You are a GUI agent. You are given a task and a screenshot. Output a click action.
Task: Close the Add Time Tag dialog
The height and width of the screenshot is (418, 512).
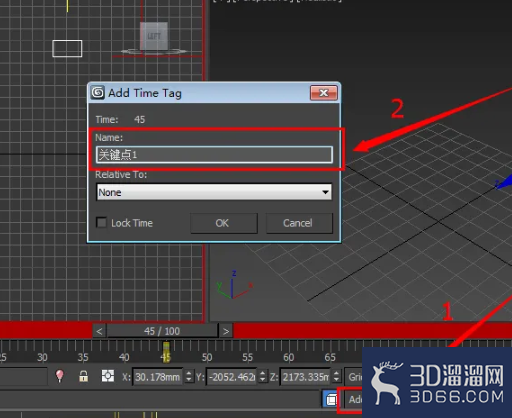click(324, 93)
